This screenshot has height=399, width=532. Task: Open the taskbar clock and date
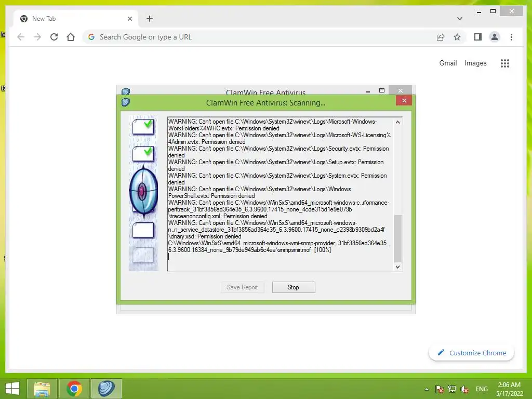(x=509, y=389)
